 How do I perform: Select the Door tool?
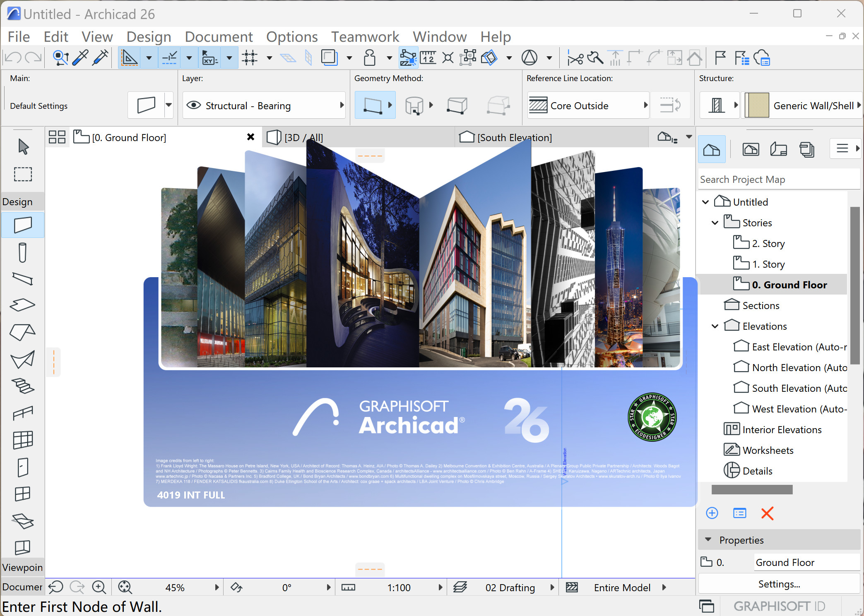[x=23, y=467]
